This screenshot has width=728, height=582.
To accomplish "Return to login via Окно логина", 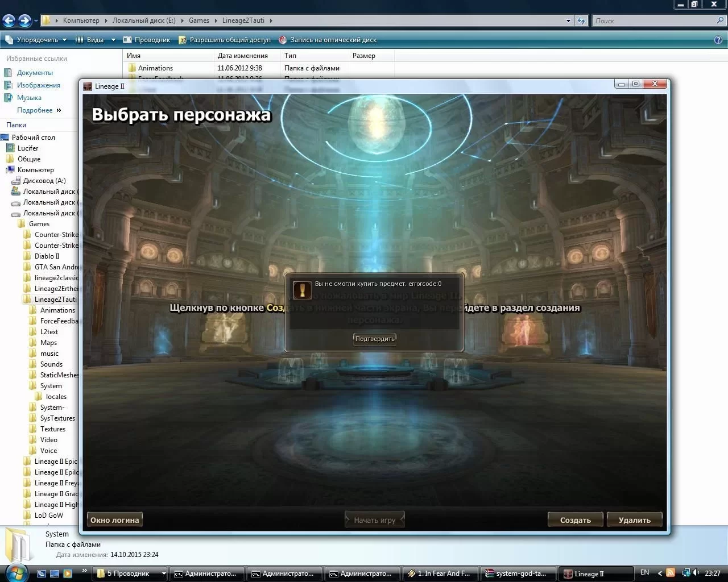I will tap(114, 520).
